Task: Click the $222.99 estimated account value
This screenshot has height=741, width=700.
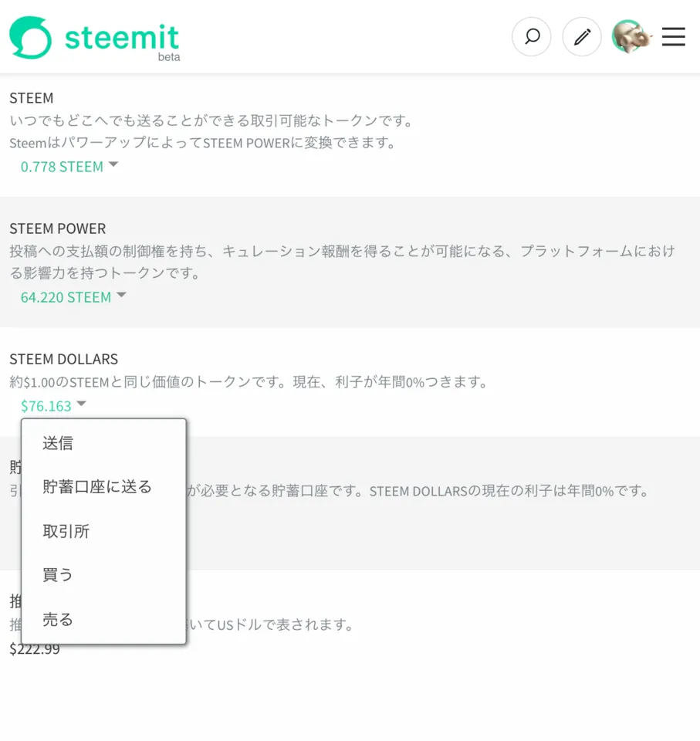Action: pos(33,648)
